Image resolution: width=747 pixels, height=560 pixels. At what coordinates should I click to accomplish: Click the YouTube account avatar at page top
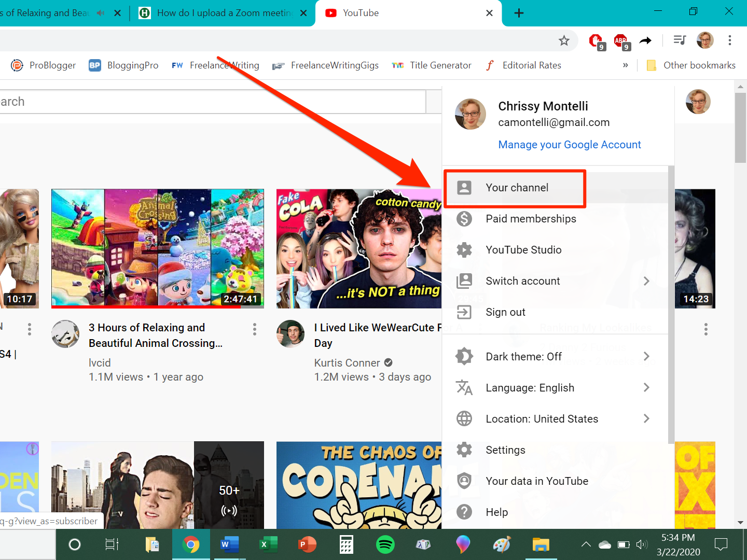click(x=698, y=101)
